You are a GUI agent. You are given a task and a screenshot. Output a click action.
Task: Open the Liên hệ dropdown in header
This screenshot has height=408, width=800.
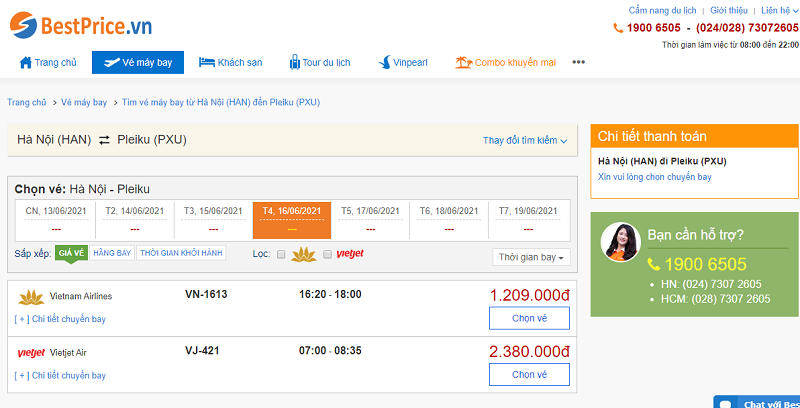[x=779, y=10]
